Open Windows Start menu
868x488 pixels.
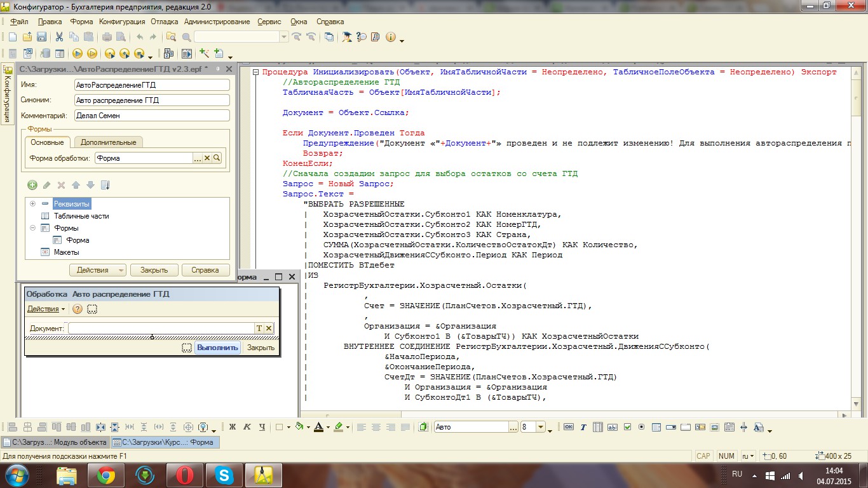(x=17, y=475)
